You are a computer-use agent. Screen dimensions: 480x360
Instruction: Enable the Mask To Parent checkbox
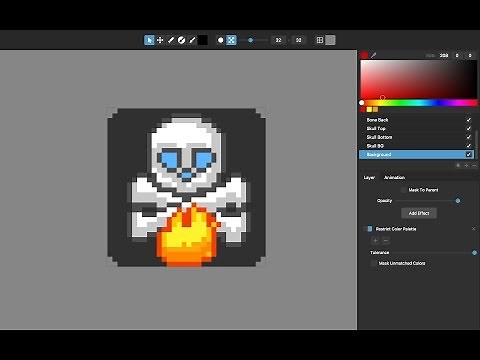coord(404,190)
